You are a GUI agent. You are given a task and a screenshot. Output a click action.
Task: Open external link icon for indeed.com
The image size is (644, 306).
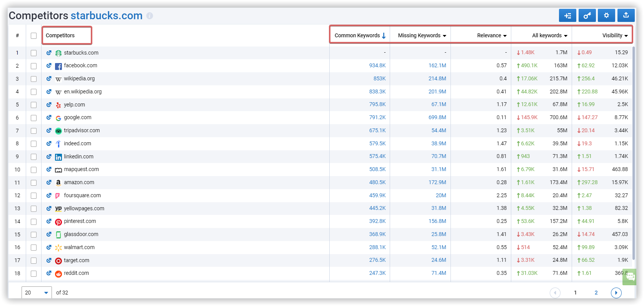(49, 144)
